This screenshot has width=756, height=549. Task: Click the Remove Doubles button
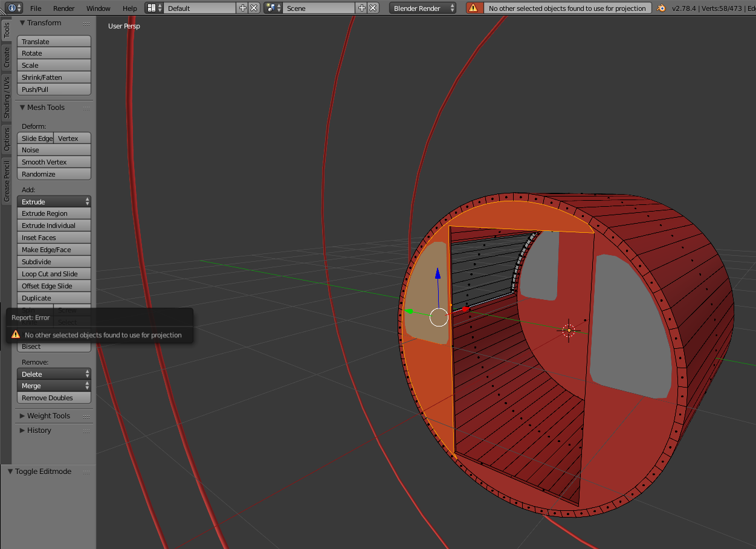point(54,398)
